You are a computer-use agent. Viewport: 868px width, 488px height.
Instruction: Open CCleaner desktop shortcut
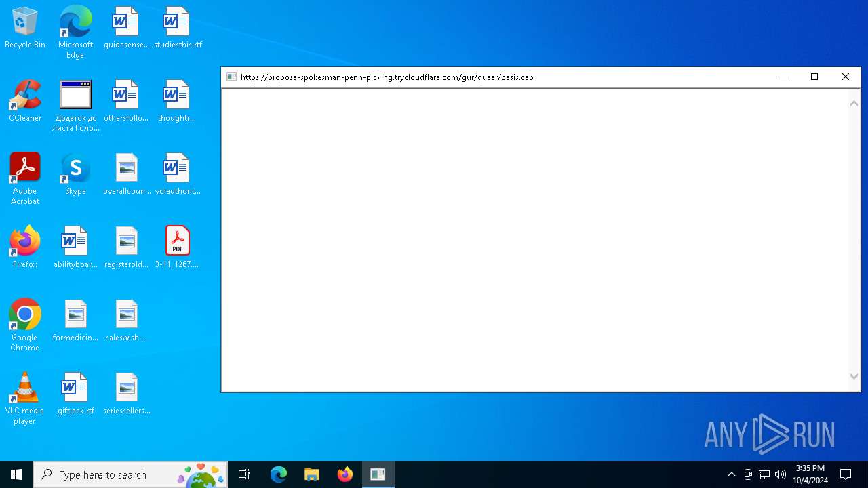tap(25, 102)
